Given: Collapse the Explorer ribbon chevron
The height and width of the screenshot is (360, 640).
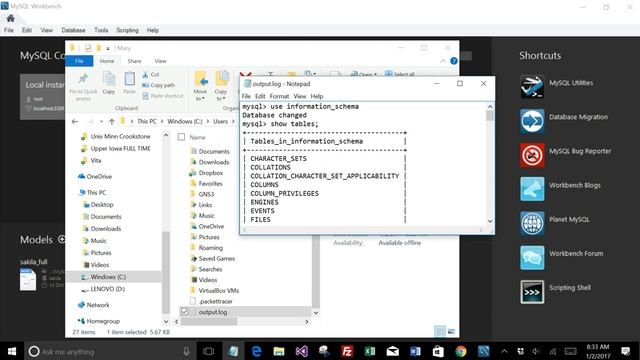Looking at the screenshot, I should pyautogui.click(x=443, y=61).
